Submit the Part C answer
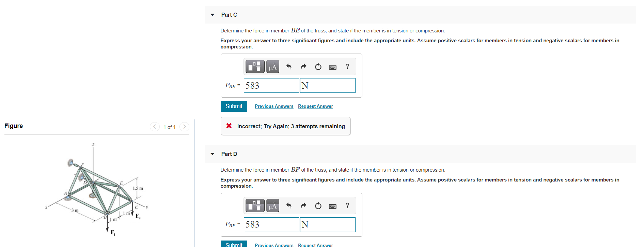Screen dimensions: 644x247 (234, 106)
